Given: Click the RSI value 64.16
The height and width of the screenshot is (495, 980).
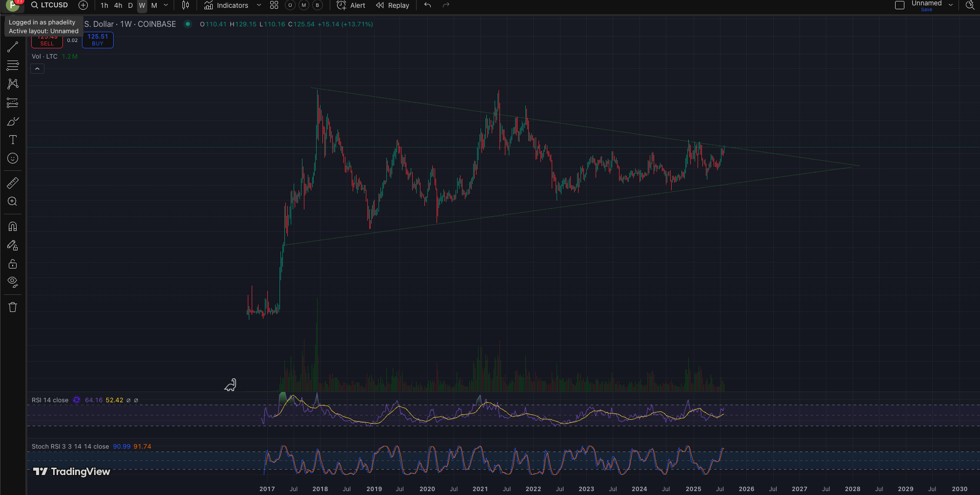Looking at the screenshot, I should (94, 400).
